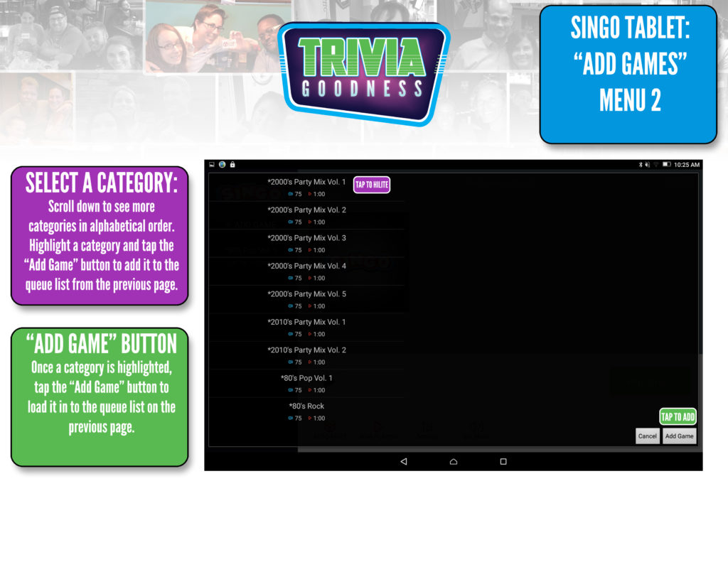Tap the Wi-Fi status bar icon
The height and width of the screenshot is (562, 728).
(656, 165)
